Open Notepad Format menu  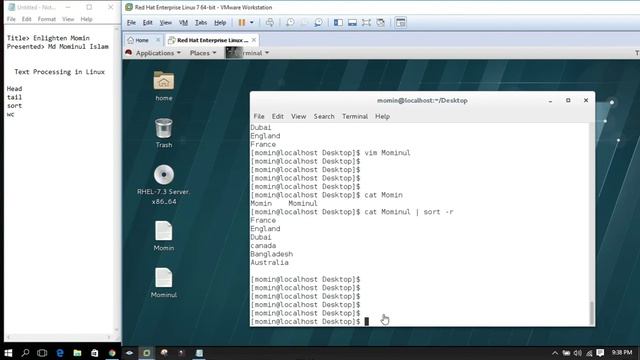(47, 19)
